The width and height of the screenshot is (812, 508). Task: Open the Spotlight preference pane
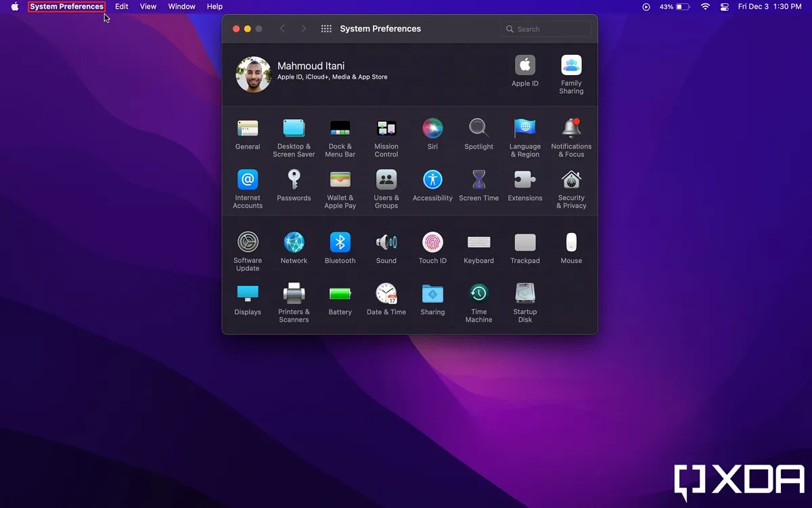(x=478, y=129)
